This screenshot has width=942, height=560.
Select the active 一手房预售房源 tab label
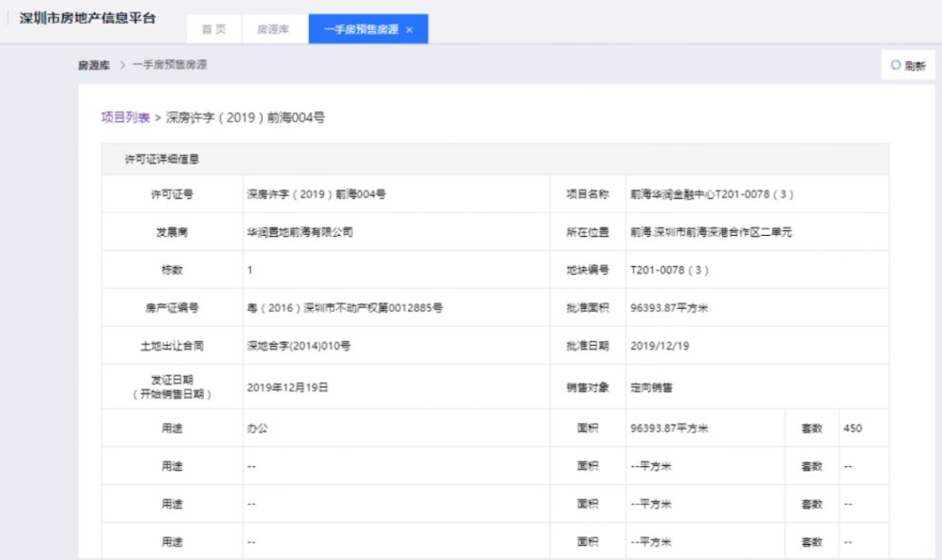[361, 29]
